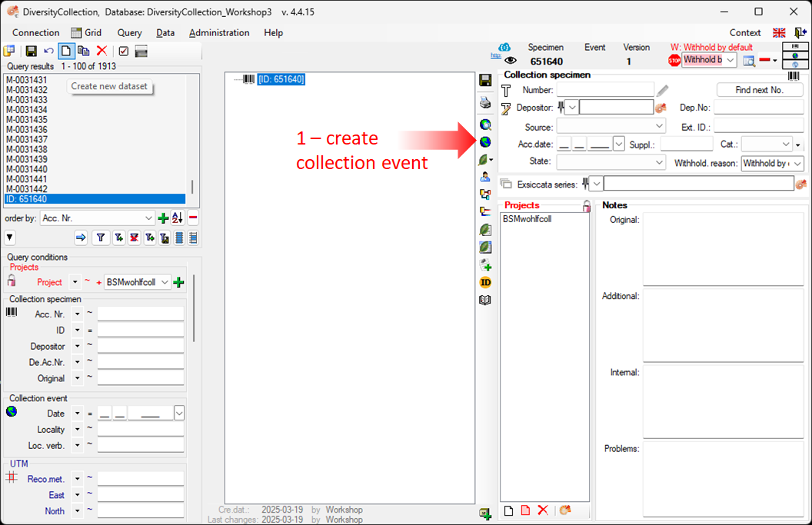Toggle the lock icon above Projects list
812x525 pixels.
pos(586,206)
